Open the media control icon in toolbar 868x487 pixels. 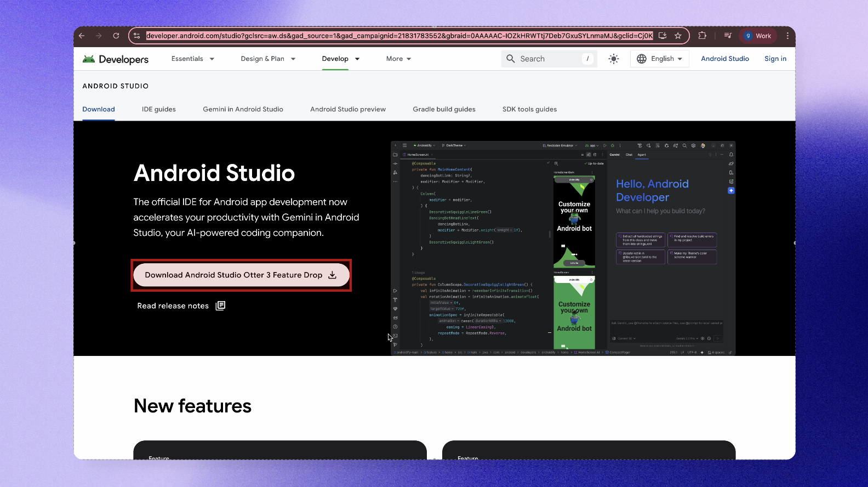[x=728, y=36]
